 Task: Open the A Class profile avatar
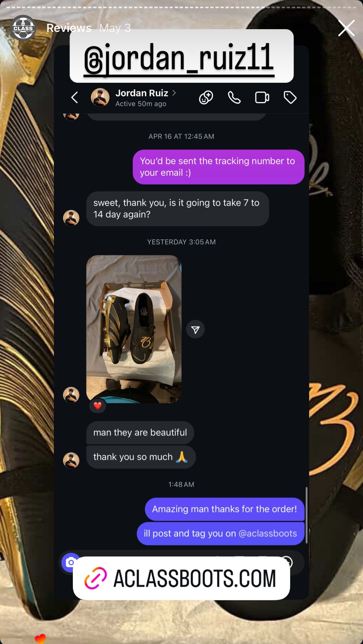23,28
